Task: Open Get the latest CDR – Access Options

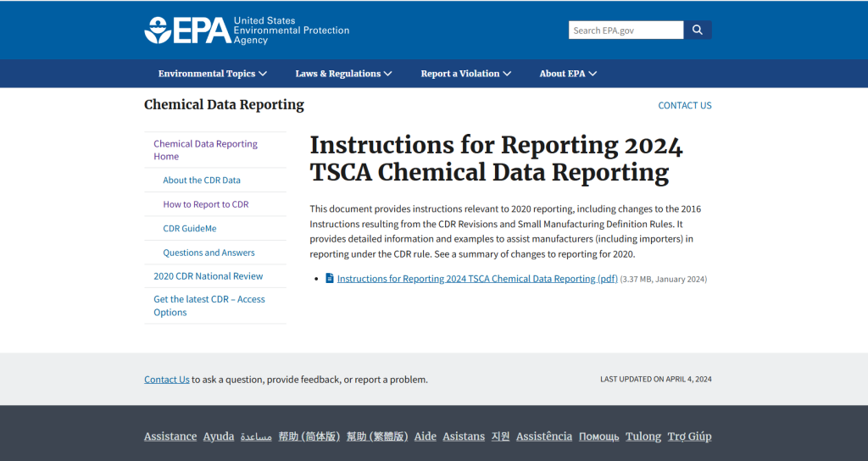Action: pyautogui.click(x=209, y=305)
